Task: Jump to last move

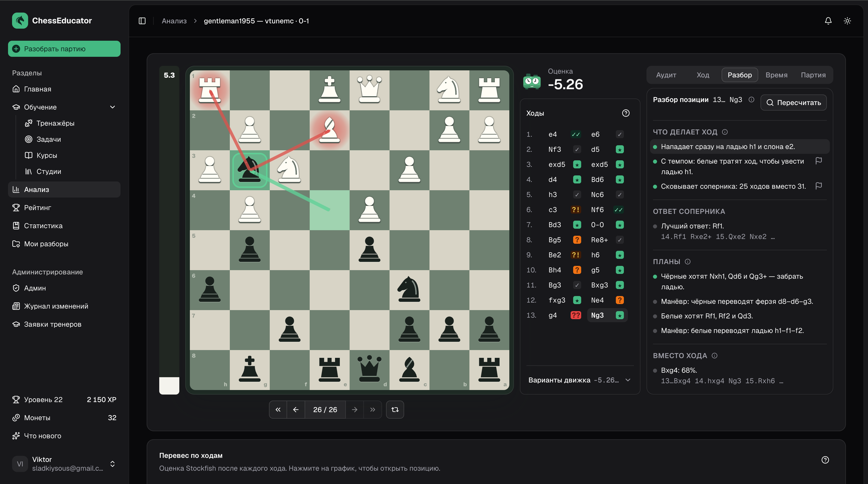Action: (372, 410)
